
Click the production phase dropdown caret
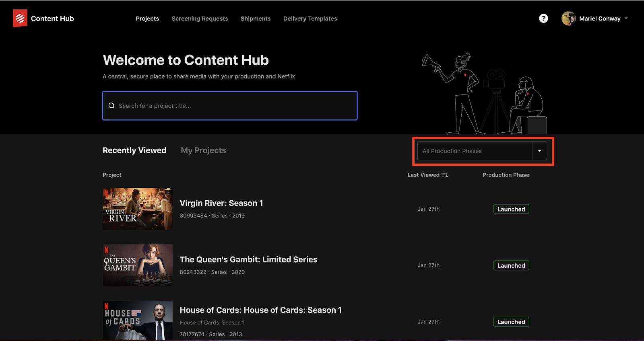point(539,151)
